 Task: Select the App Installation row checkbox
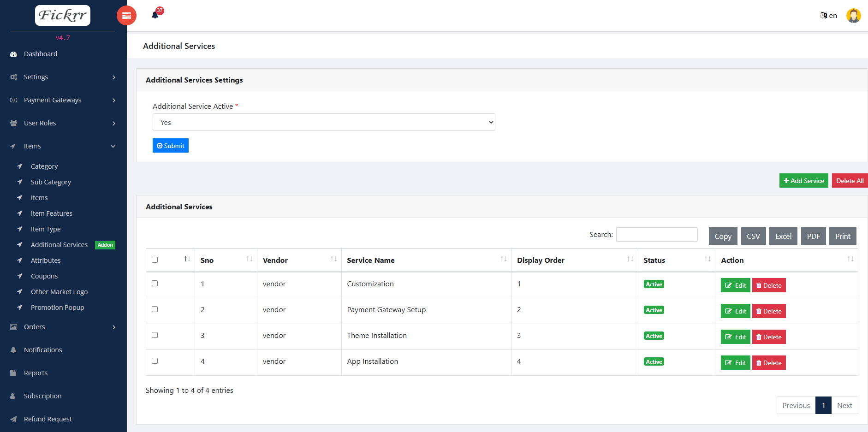[x=155, y=361]
